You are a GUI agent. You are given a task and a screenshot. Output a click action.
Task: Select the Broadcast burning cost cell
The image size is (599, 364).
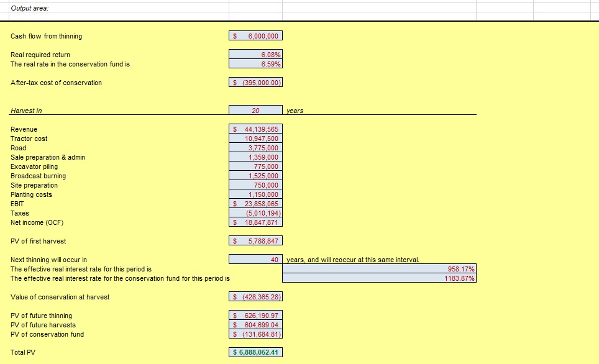point(256,176)
